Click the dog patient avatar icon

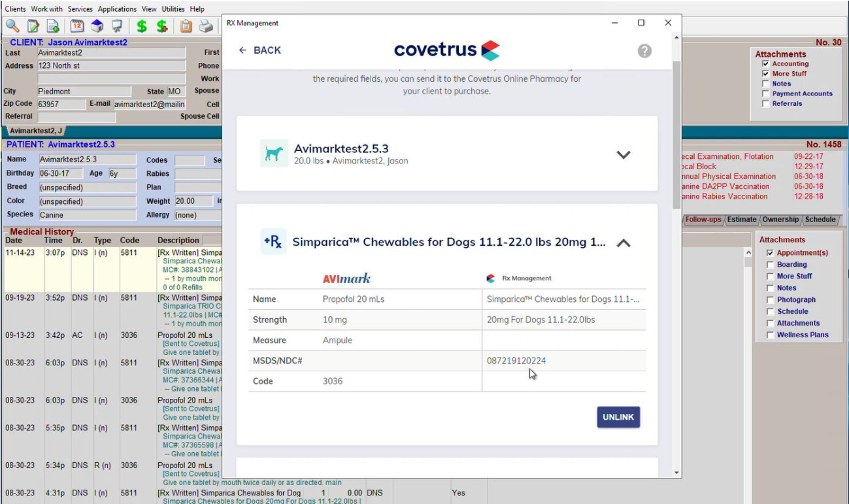point(274,154)
